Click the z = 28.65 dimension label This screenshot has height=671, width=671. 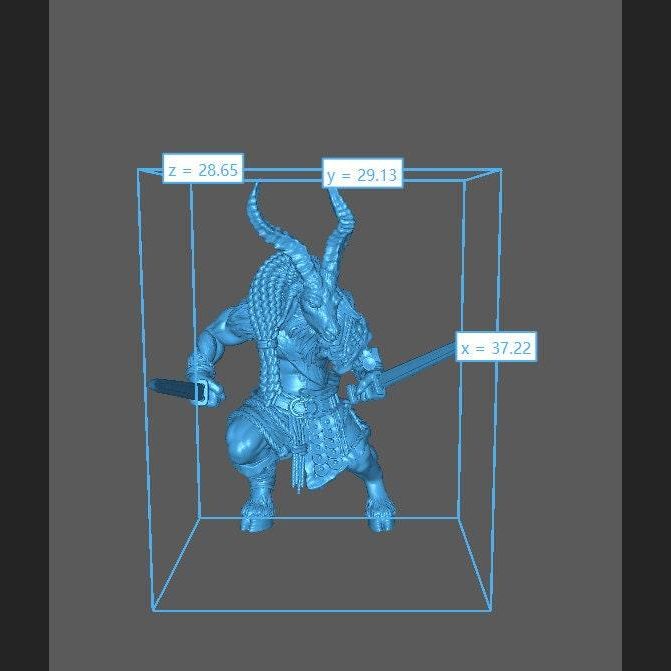(x=203, y=170)
